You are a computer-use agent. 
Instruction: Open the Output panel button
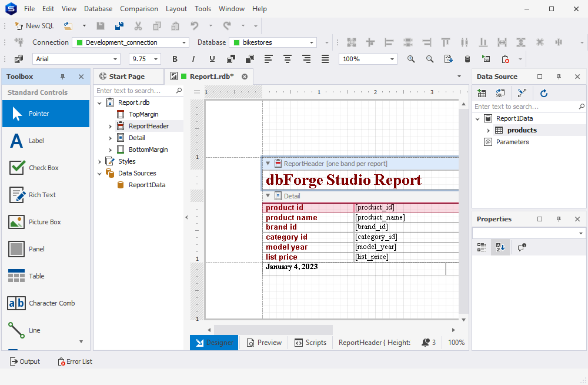pos(25,361)
